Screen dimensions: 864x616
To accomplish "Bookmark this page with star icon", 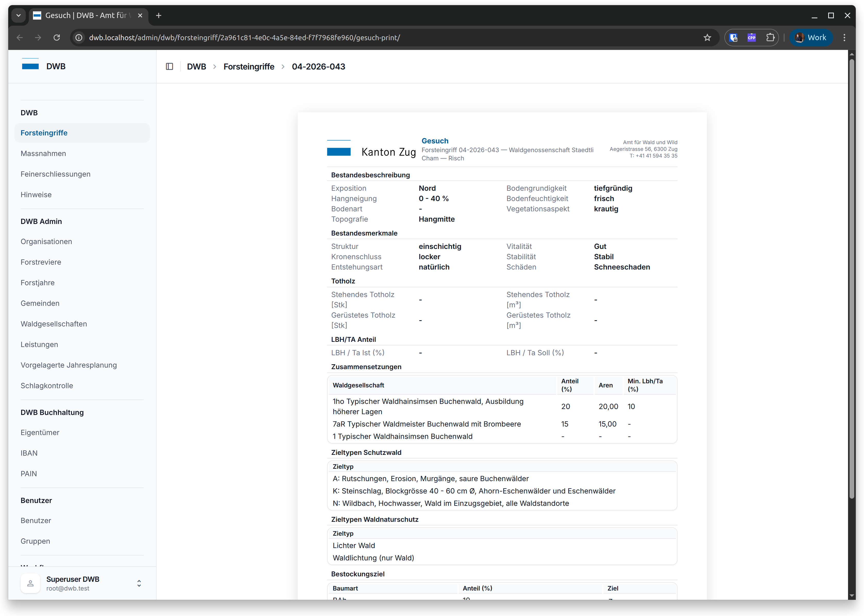I will (x=707, y=38).
